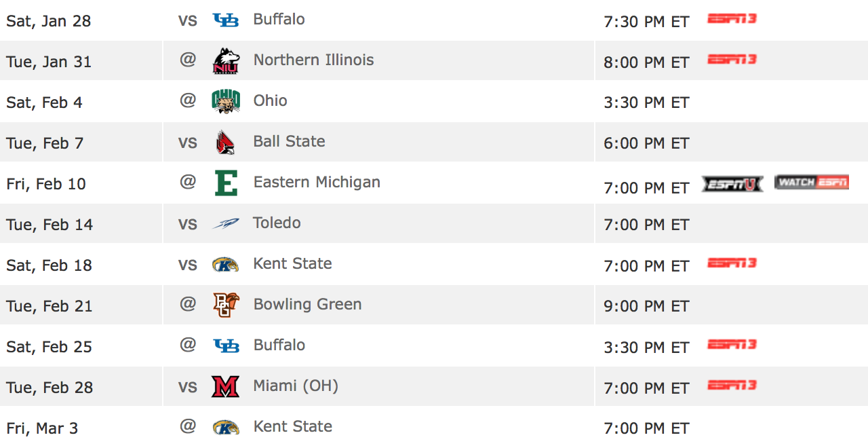Screen dimensions: 868x448
Task: Select the Sat, Feb 4 date cell
Action: [x=45, y=102]
